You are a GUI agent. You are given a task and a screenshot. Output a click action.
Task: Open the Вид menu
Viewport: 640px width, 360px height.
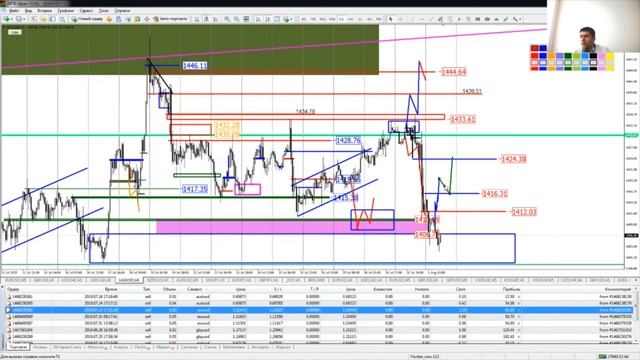coord(29,11)
